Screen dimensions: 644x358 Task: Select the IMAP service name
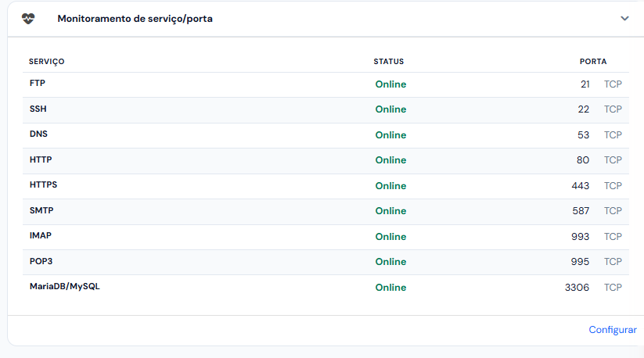pos(40,236)
